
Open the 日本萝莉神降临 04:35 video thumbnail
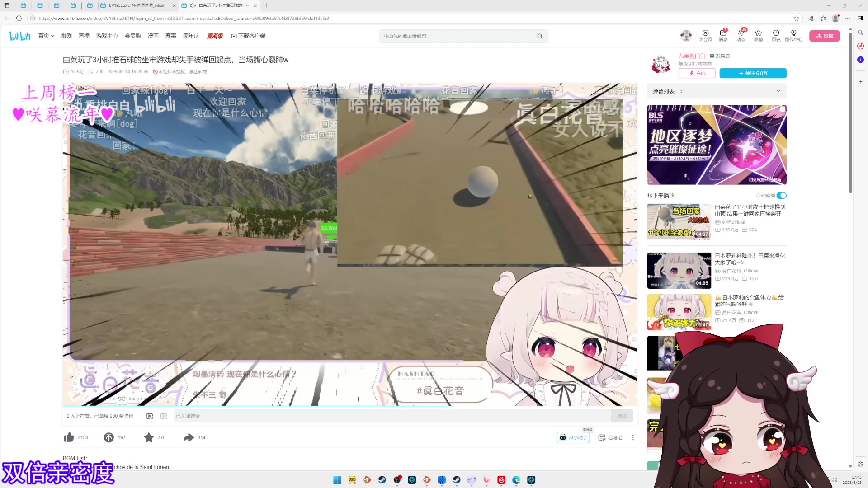coord(679,270)
